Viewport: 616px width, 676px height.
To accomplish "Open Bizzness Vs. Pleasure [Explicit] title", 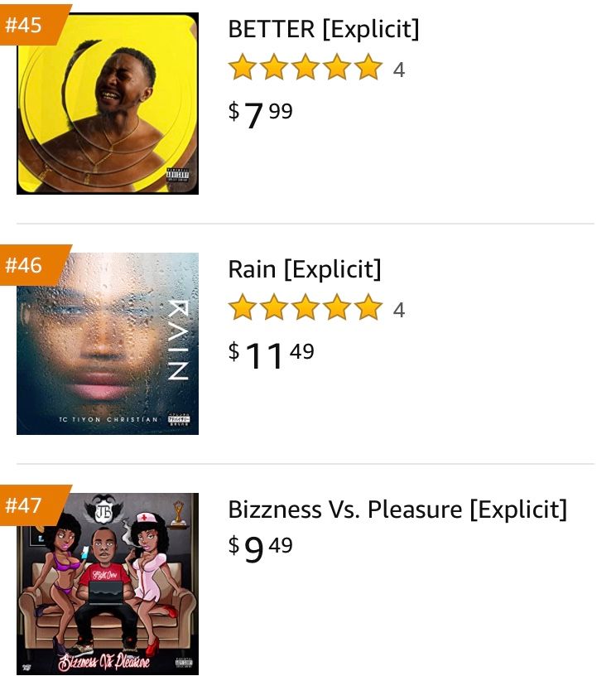I will coord(397,509).
